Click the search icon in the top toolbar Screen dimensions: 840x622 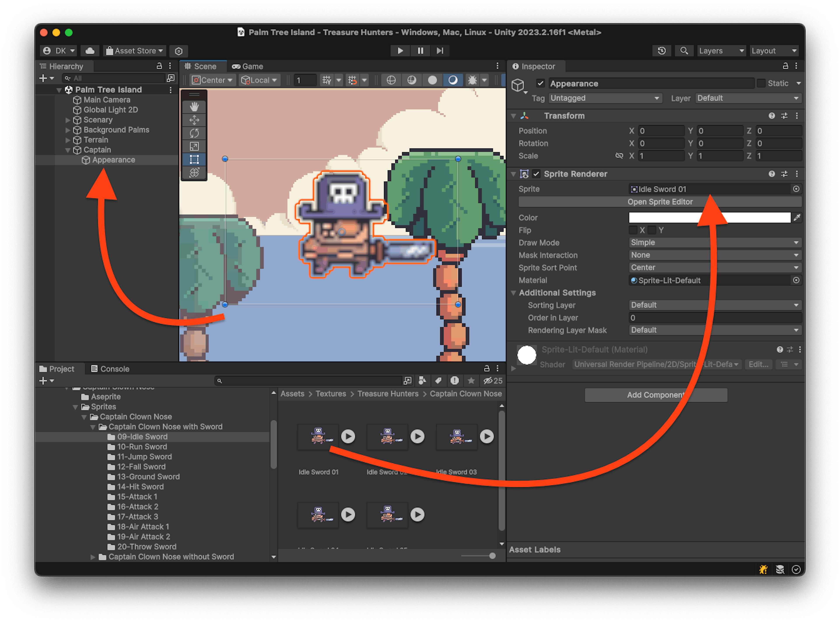684,51
